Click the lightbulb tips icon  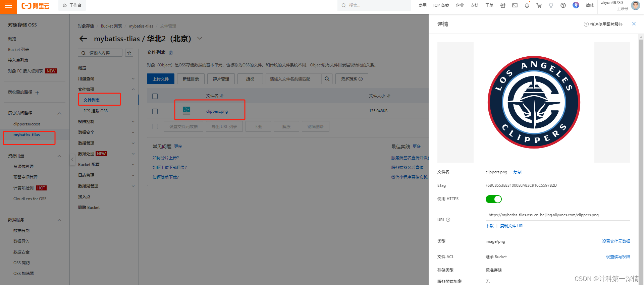(x=551, y=5)
